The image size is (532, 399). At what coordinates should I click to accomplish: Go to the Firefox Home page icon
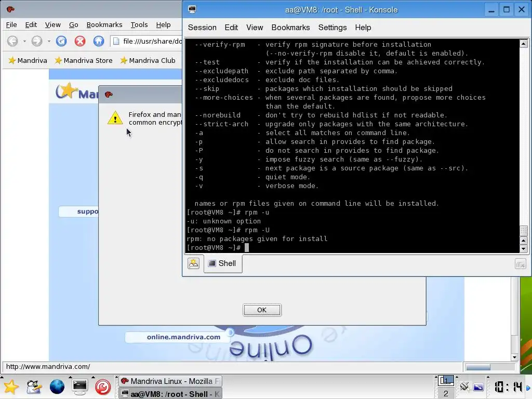[x=99, y=41]
